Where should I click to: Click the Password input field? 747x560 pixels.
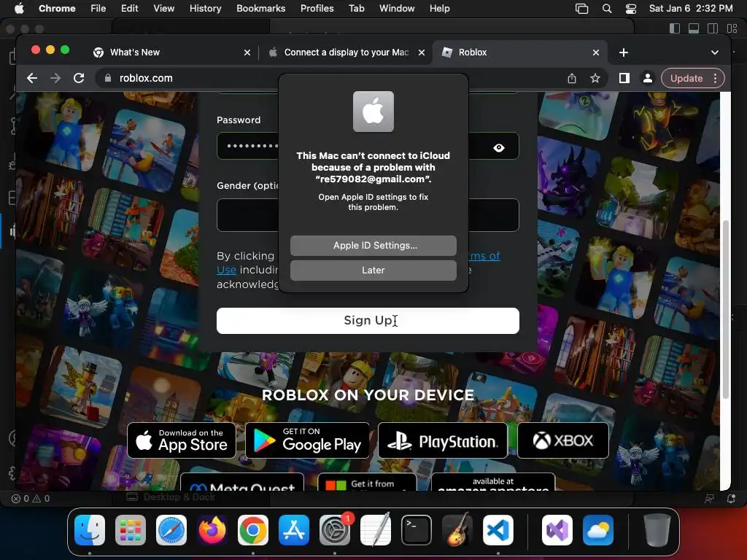(x=368, y=146)
